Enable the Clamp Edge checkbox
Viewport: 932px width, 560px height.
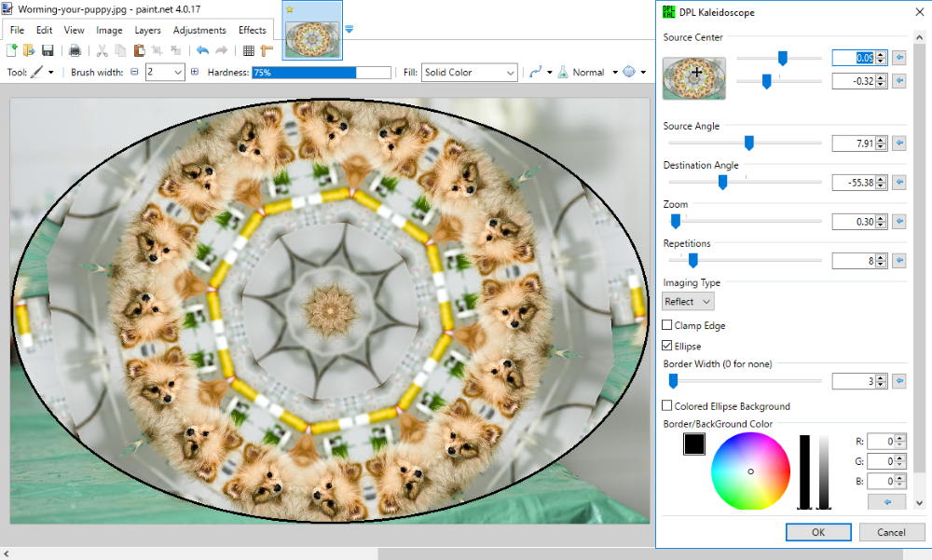point(667,325)
